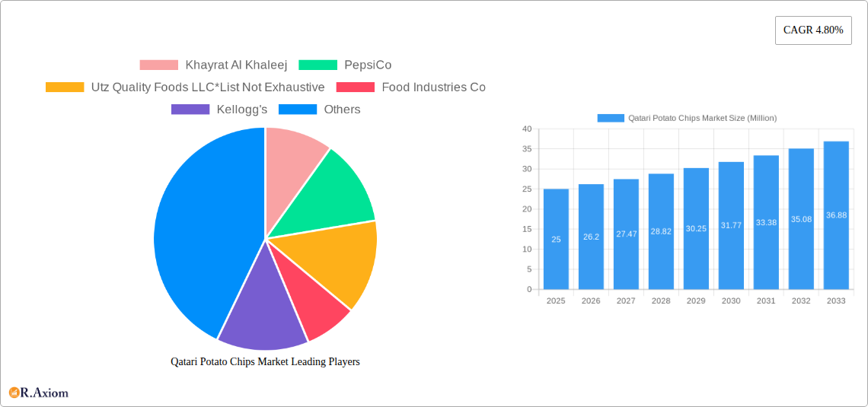Open the R.Axiom brand name link

click(x=44, y=393)
